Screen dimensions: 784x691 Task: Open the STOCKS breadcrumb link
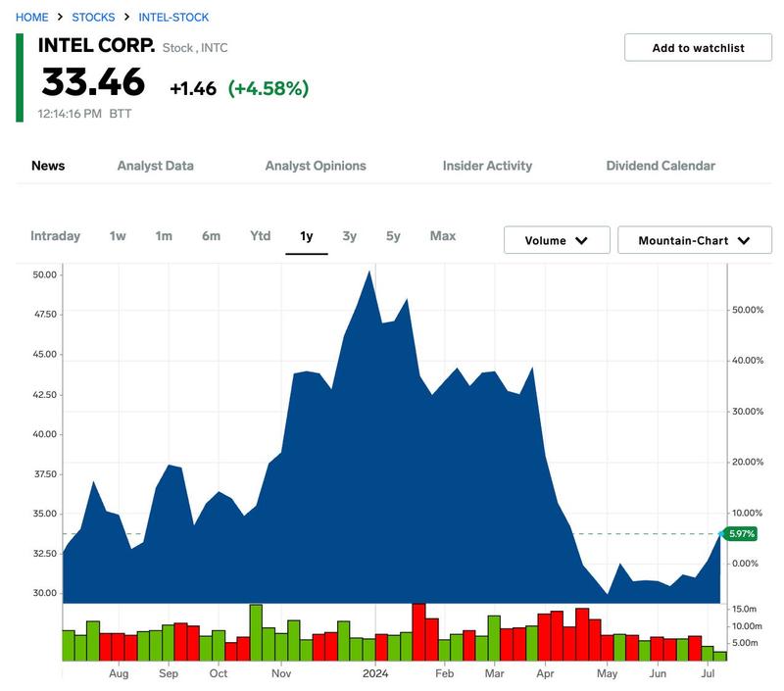coord(93,17)
